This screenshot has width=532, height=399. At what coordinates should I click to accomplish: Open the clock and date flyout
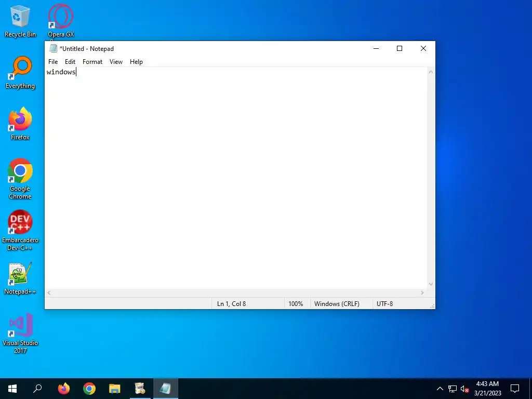[487, 389]
